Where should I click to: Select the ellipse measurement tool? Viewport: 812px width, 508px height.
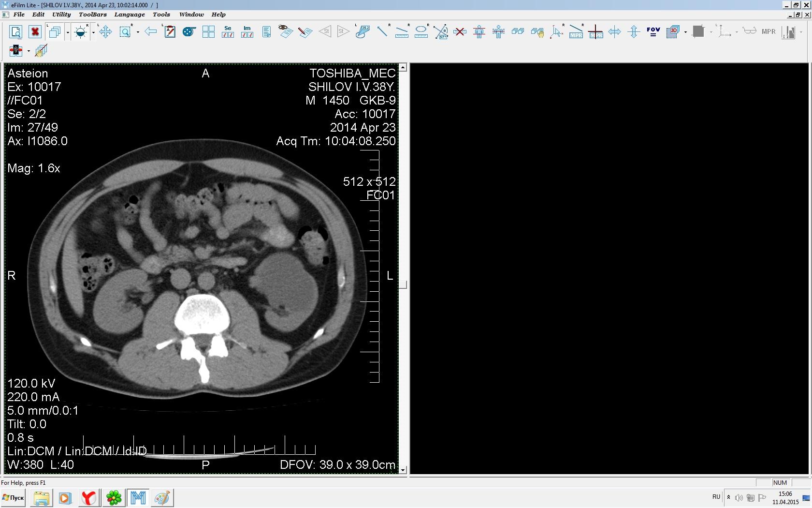pos(421,32)
